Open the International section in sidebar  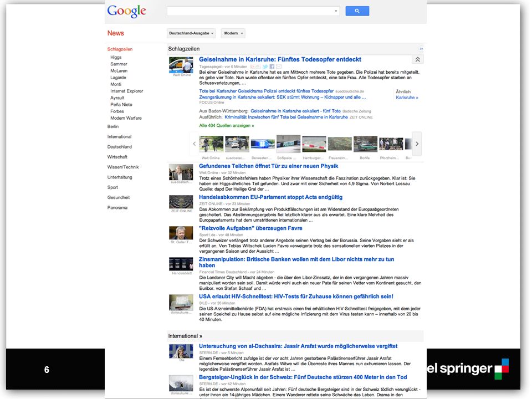click(120, 137)
